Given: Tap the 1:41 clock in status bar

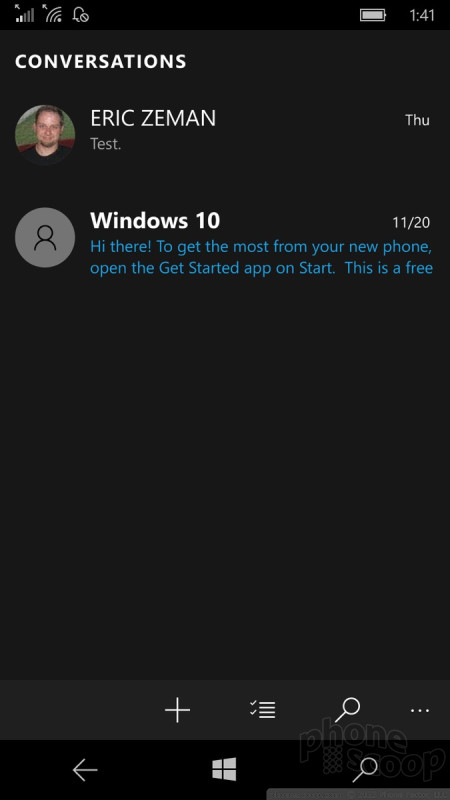Looking at the screenshot, I should tap(422, 15).
